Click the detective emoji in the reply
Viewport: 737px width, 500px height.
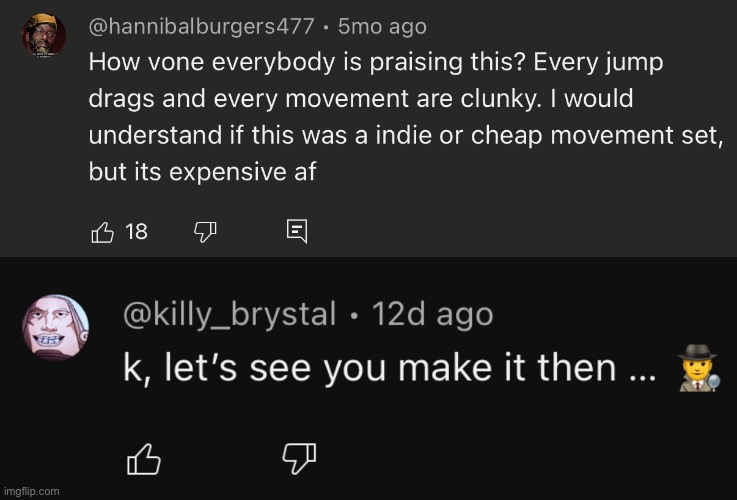point(700,368)
